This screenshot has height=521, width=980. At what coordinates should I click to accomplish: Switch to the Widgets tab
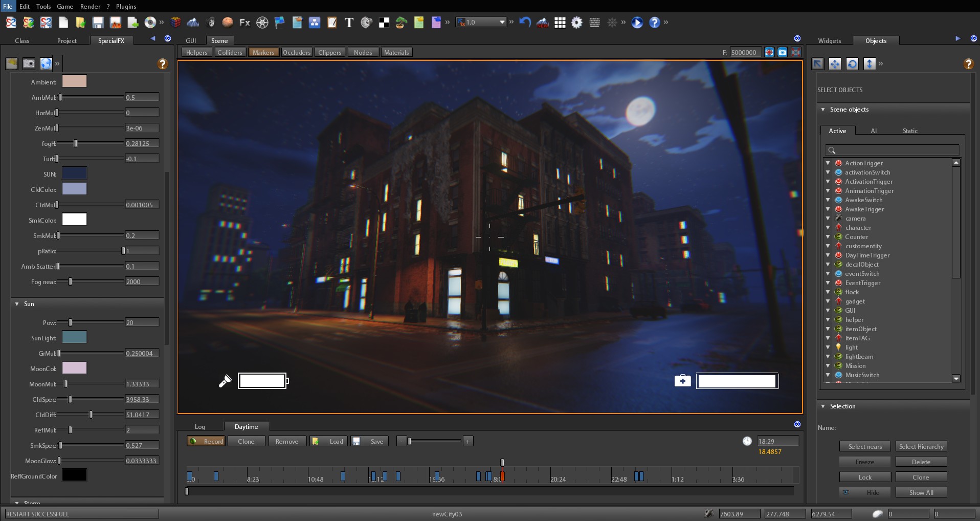click(829, 41)
